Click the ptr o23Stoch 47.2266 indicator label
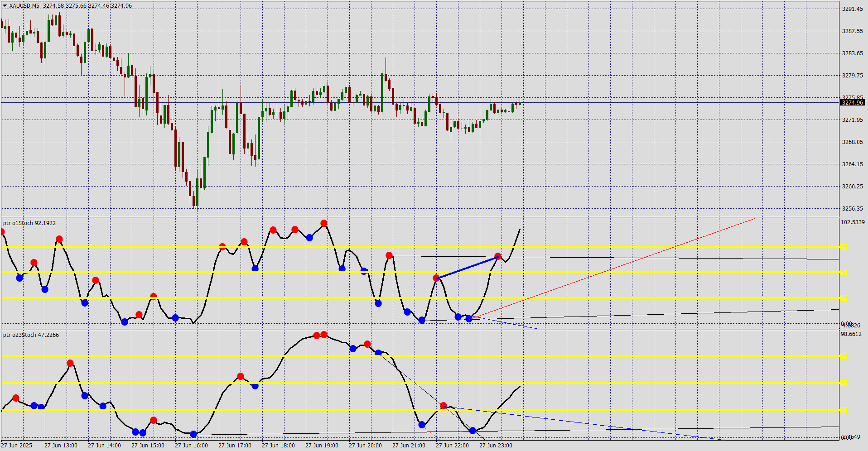Image resolution: width=868 pixels, height=451 pixels. [x=31, y=335]
